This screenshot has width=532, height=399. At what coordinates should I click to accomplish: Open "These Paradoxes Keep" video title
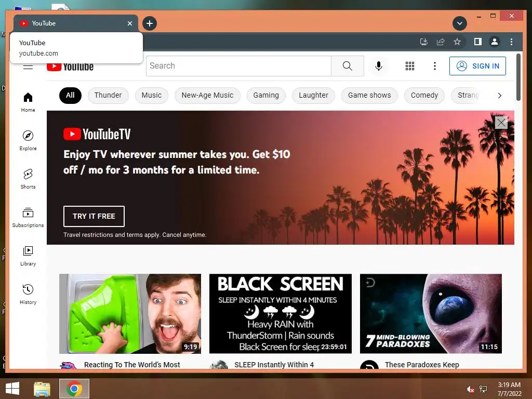(422, 365)
